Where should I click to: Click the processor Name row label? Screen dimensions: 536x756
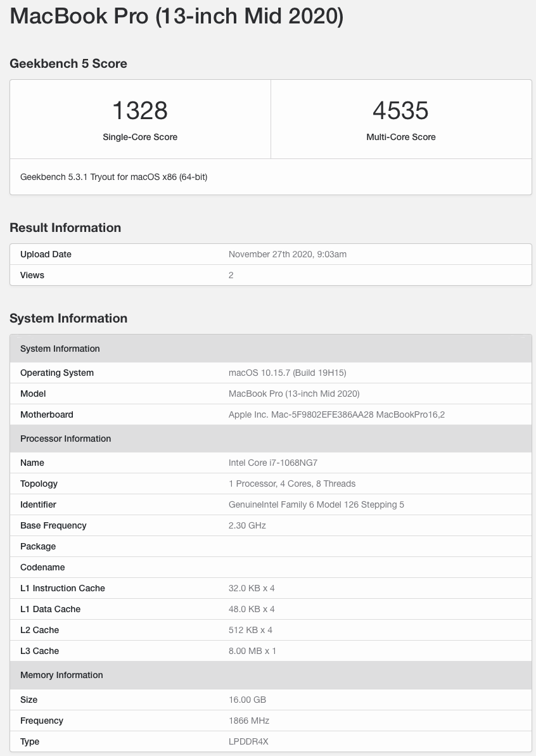pos(32,463)
